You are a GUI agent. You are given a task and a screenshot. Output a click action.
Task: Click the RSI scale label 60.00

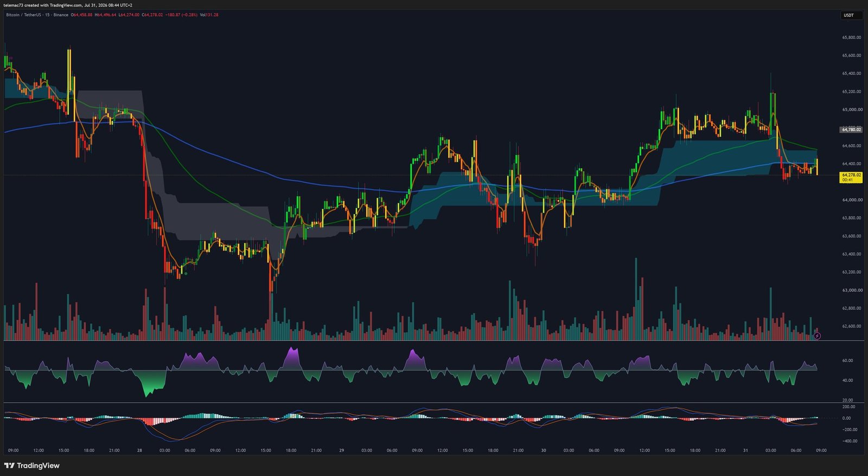tap(847, 361)
